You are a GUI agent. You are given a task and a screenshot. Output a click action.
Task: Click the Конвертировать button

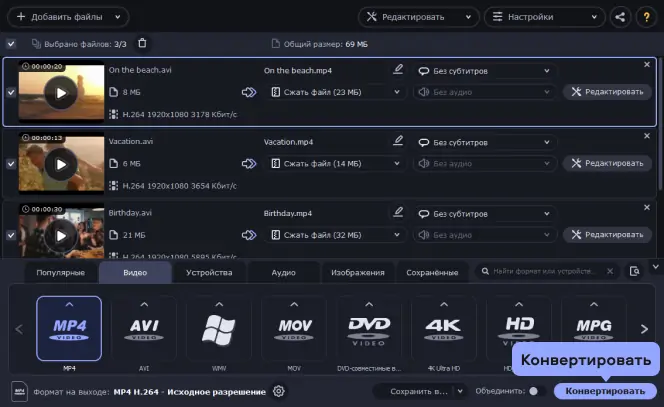[x=605, y=391]
